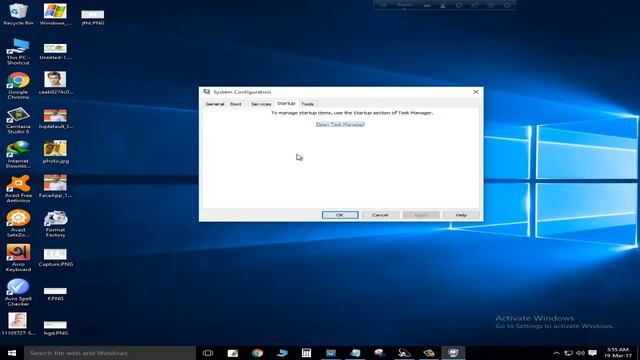Select the Startup tab

pyautogui.click(x=286, y=104)
